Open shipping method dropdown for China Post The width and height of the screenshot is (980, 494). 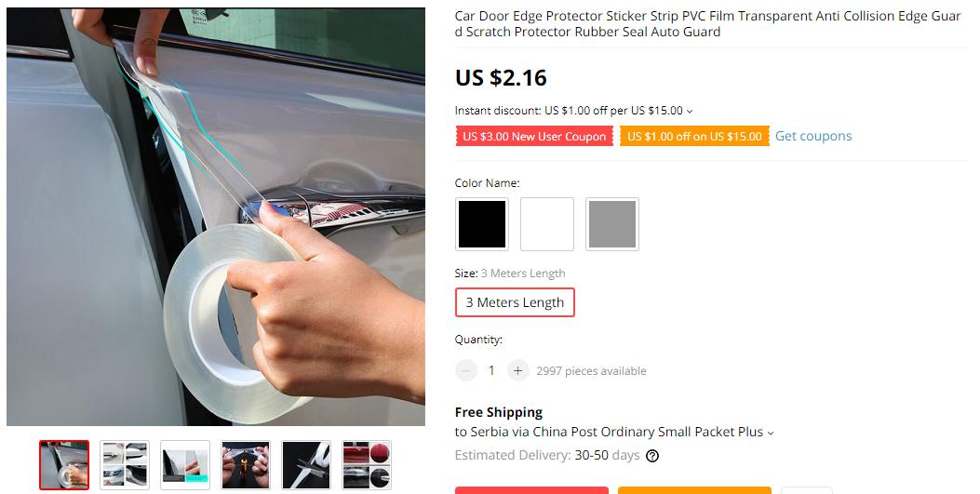pos(770,433)
